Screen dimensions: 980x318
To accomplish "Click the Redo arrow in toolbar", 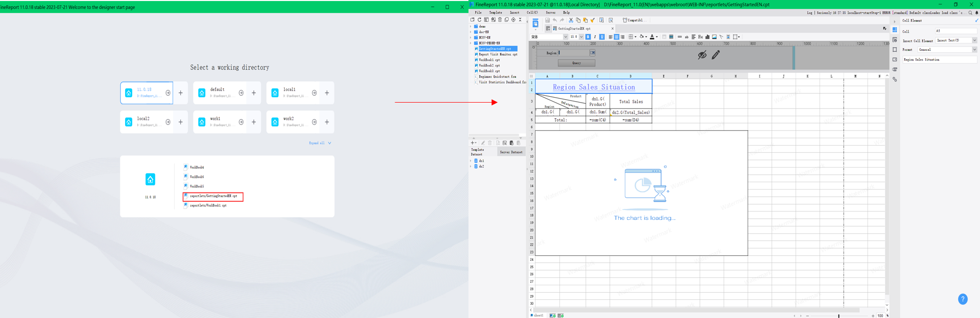I will click(x=562, y=20).
